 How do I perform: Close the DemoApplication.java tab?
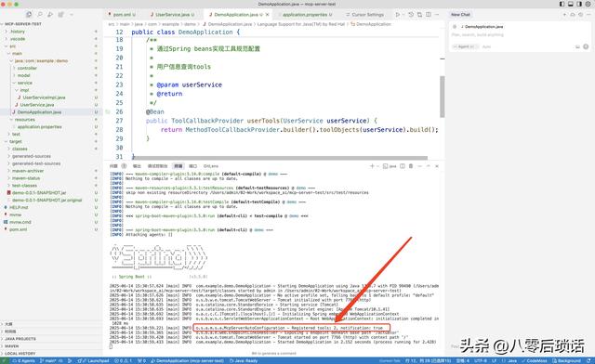[x=267, y=15]
